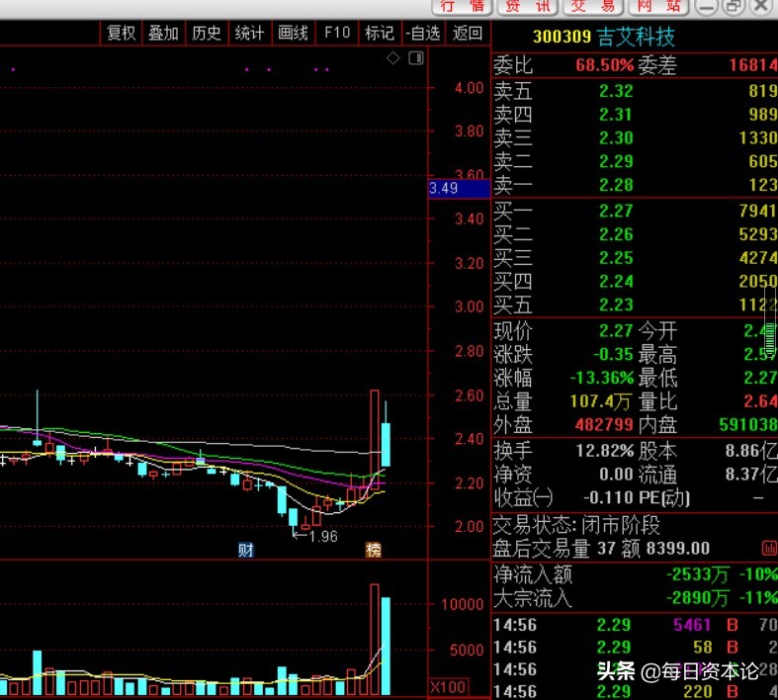This screenshot has width=778, height=700.
Task: Click the 委比 68.50% value
Action: pyautogui.click(x=604, y=65)
